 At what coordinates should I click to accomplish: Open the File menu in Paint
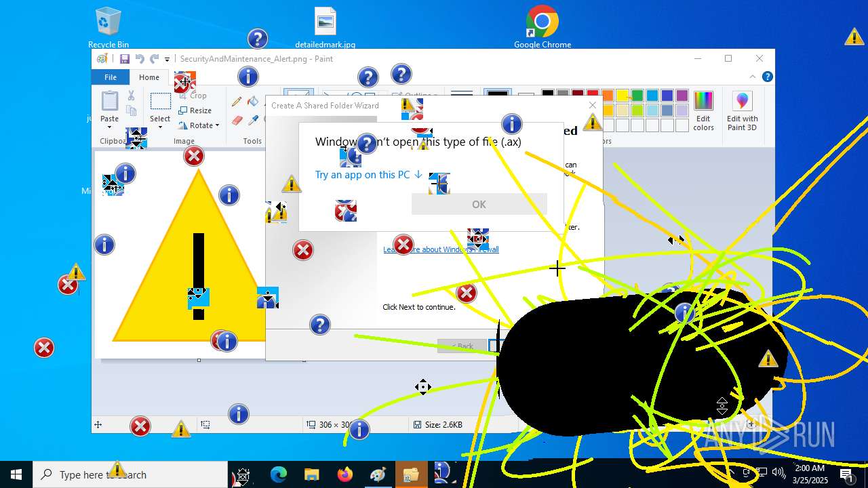pos(110,77)
